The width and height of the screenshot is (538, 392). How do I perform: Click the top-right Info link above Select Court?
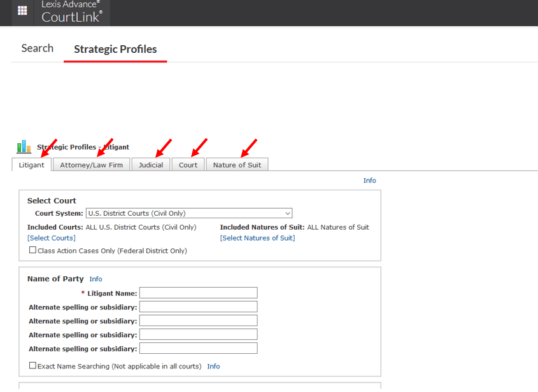click(x=369, y=181)
